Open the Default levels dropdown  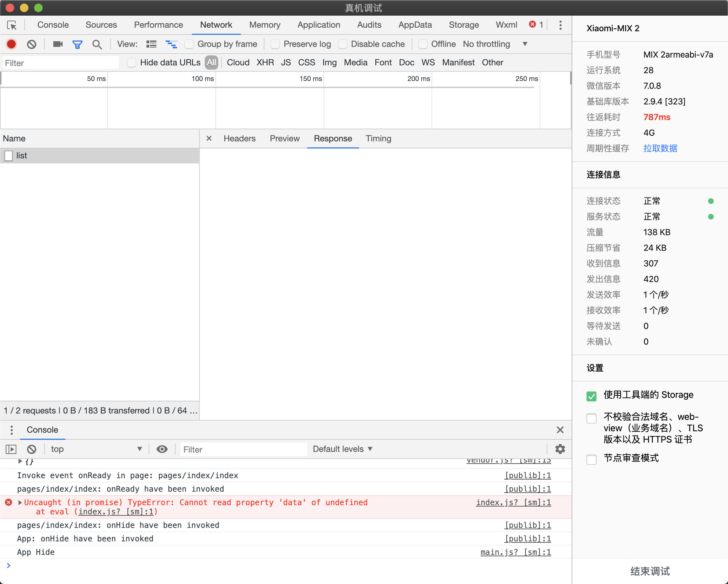342,449
